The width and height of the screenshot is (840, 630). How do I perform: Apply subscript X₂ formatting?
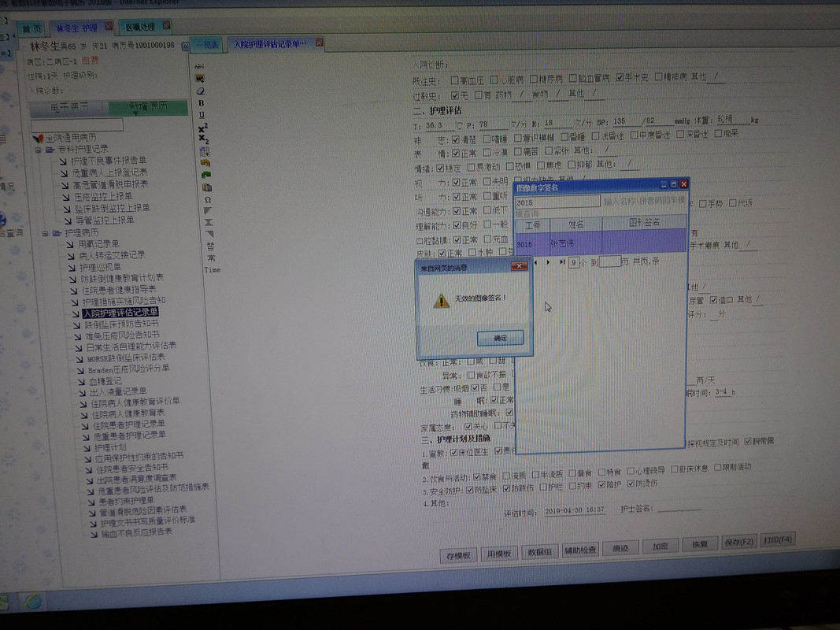[x=203, y=139]
